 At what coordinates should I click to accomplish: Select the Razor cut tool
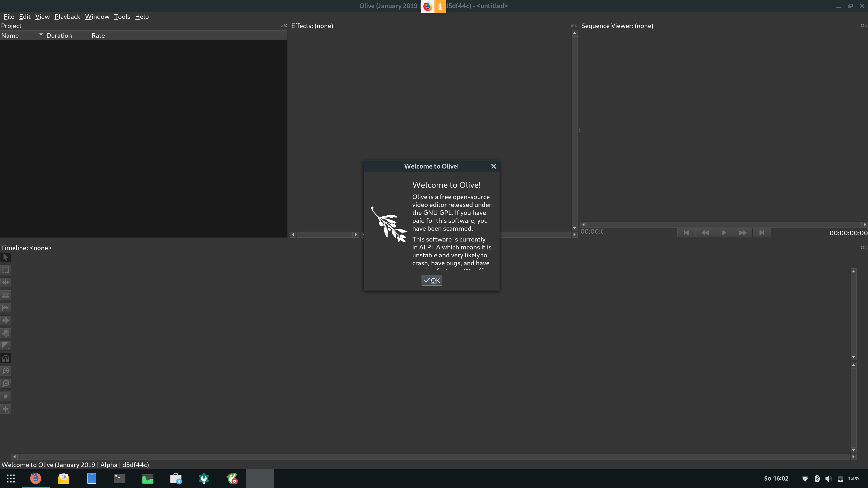(x=6, y=295)
